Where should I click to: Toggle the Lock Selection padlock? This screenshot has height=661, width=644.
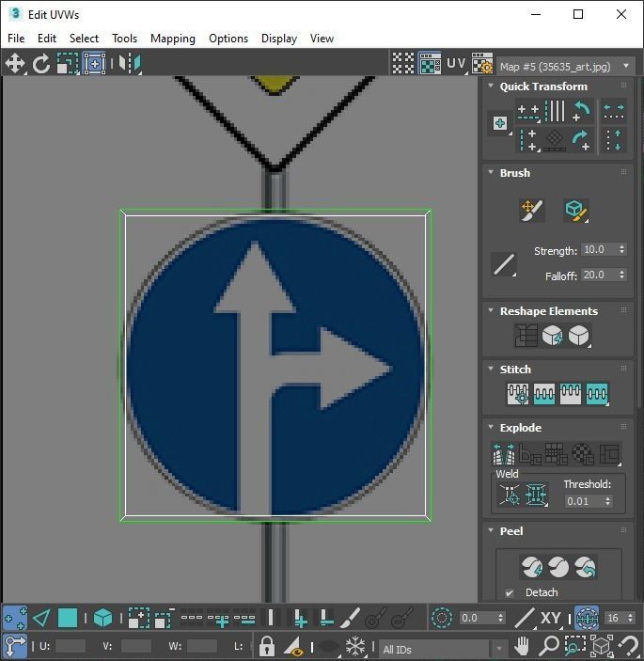tap(266, 646)
